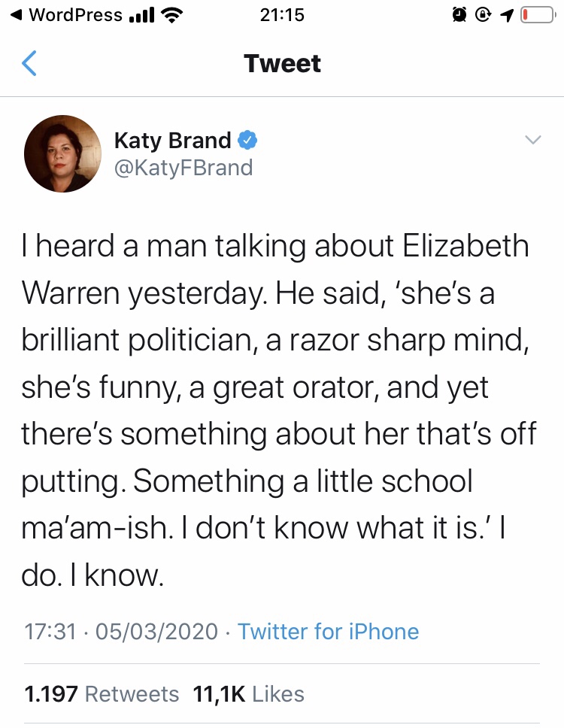
Task: Open the tweet options chevron menu
Action: (532, 140)
